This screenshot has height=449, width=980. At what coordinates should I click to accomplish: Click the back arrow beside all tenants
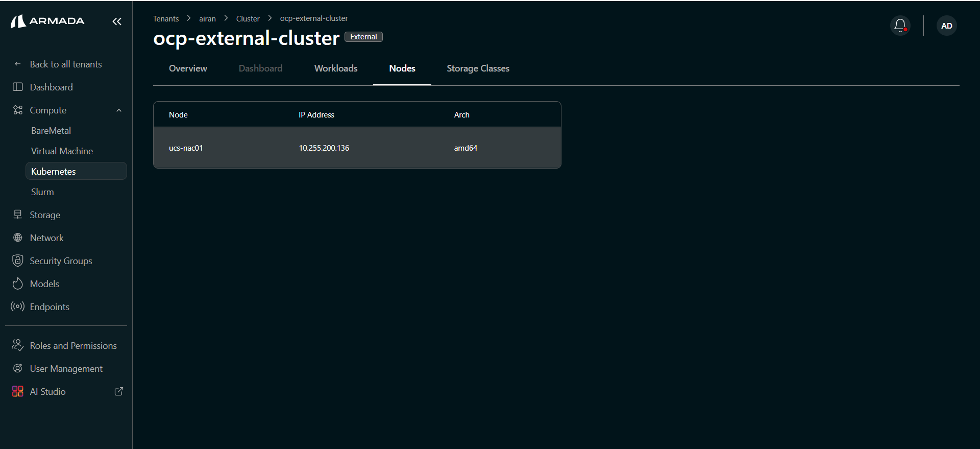pos(18,64)
